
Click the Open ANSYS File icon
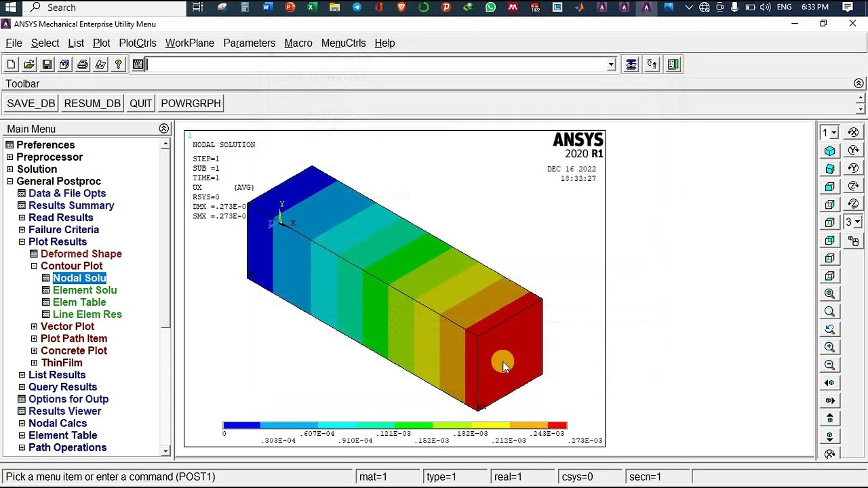click(29, 64)
